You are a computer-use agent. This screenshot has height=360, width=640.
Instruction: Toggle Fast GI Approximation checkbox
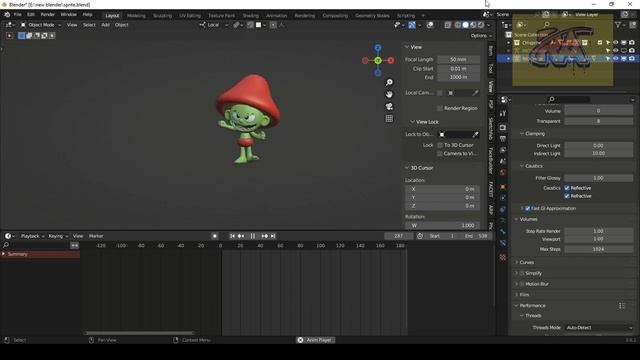pos(527,209)
